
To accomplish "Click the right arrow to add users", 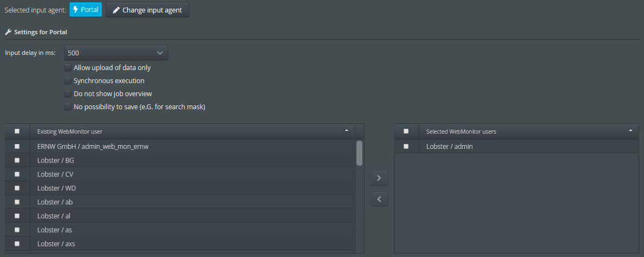I will [x=379, y=178].
